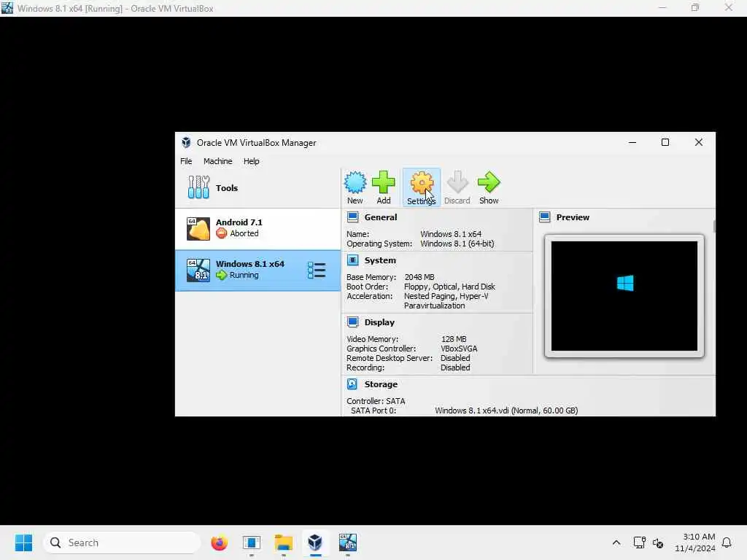Viewport: 747px width, 560px height.
Task: Select the Android 7.1 machine entry
Action: [x=258, y=228]
